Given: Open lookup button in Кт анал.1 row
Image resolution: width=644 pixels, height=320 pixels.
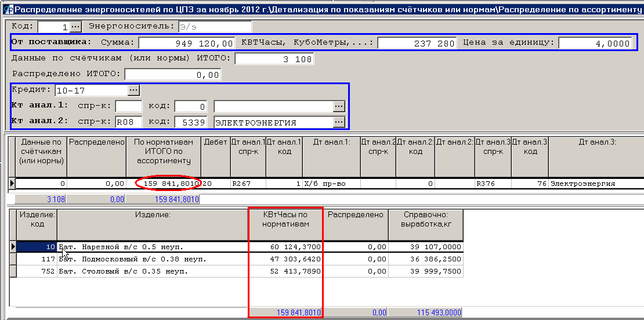Looking at the screenshot, I should point(339,106).
